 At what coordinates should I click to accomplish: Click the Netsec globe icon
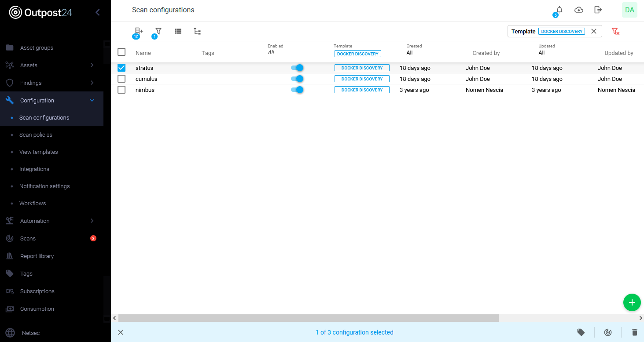point(10,333)
